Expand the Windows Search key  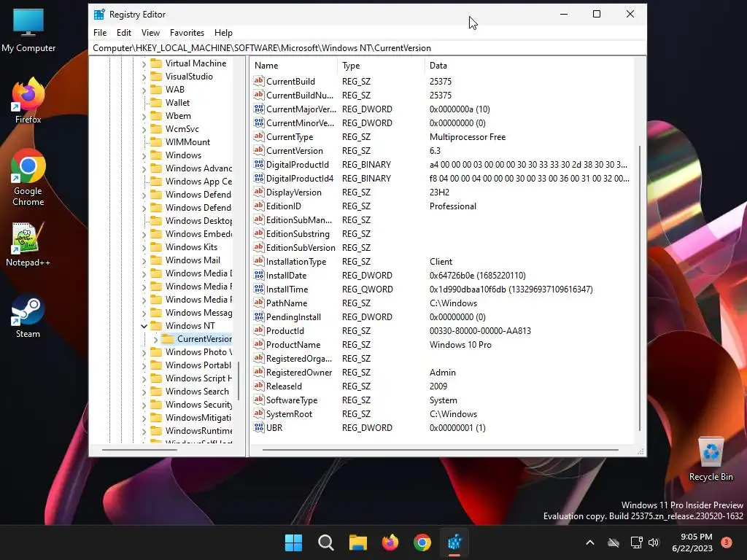pos(144,392)
